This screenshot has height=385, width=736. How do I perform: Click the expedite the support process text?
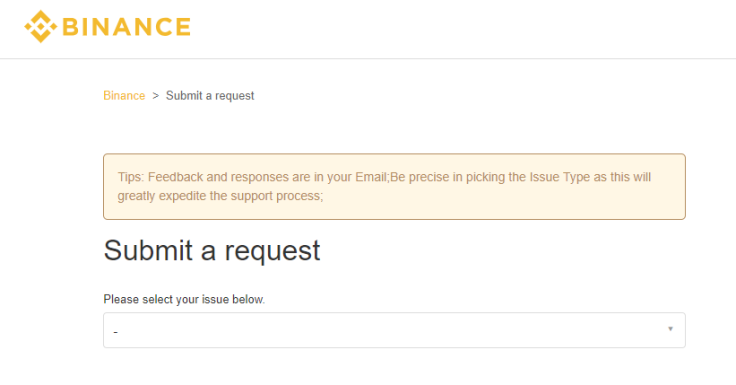pyautogui.click(x=240, y=196)
